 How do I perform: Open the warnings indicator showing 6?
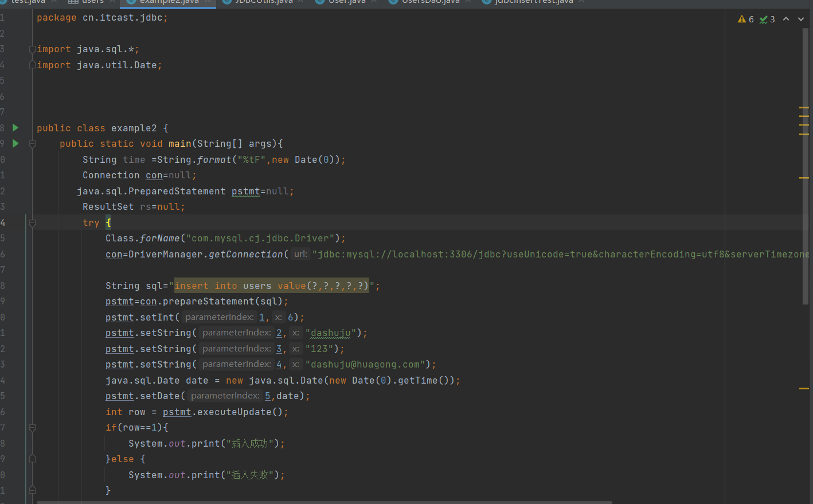746,19
